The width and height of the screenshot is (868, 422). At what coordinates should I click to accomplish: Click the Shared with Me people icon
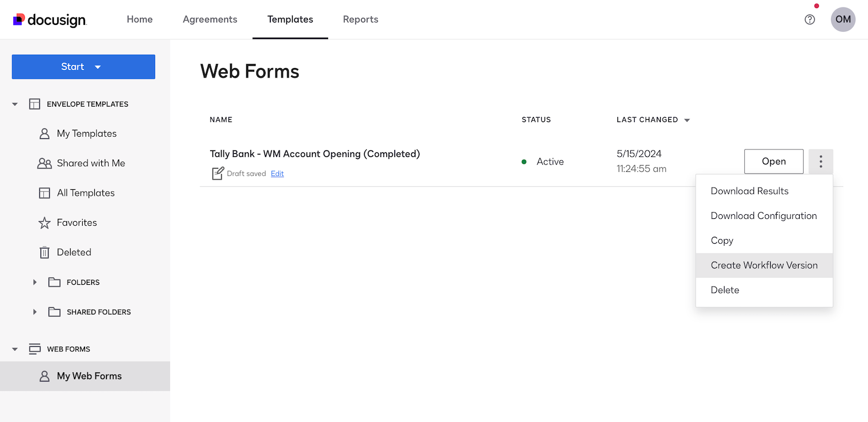(45, 163)
